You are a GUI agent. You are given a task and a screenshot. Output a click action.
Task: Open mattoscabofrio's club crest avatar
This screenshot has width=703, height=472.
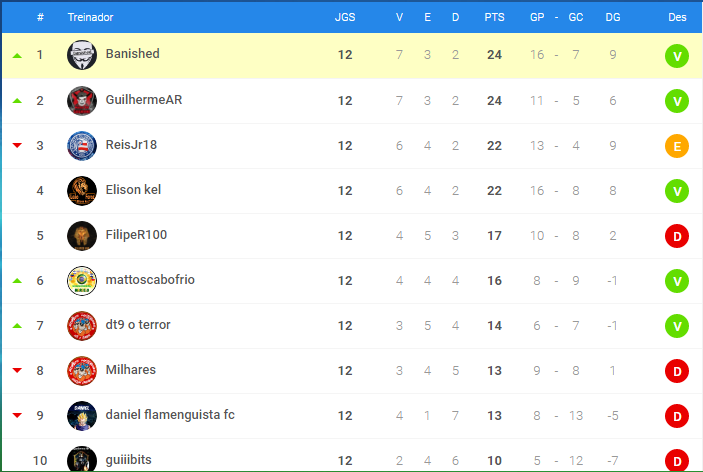pos(82,281)
